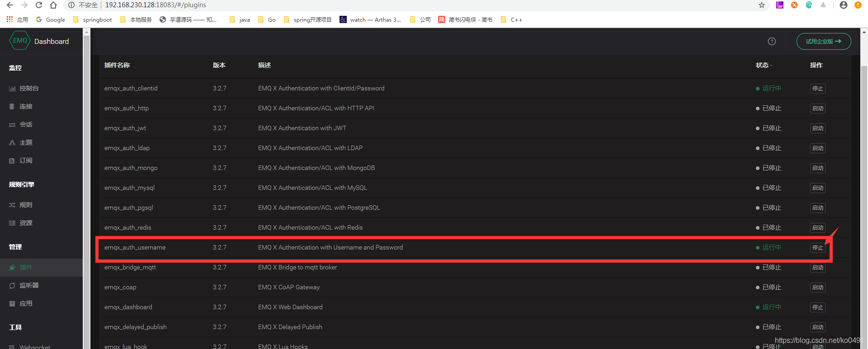868x349 pixels.
Task: Open the spring开源项目 bookmark folder
Action: (307, 19)
